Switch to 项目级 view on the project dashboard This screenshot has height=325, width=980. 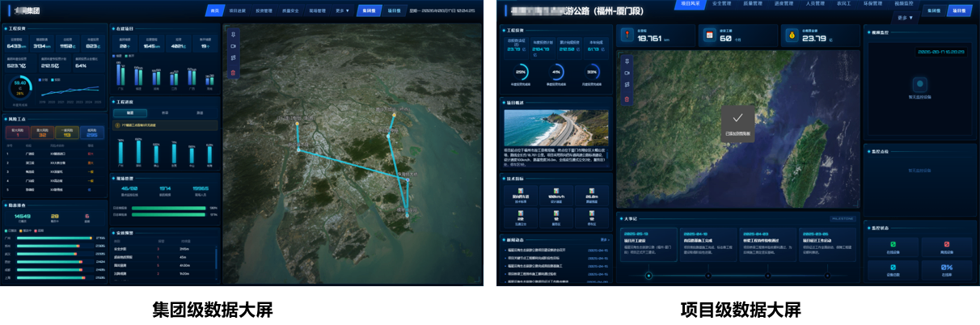[959, 11]
